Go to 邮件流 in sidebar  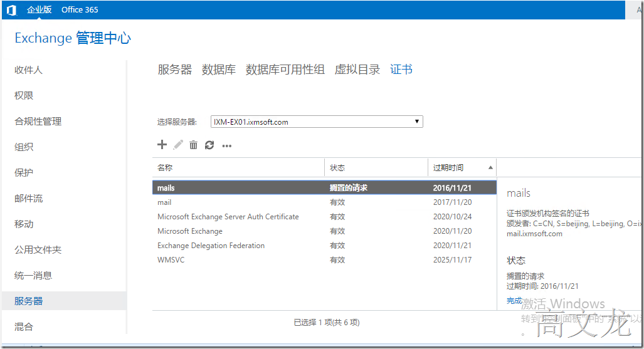click(x=28, y=199)
